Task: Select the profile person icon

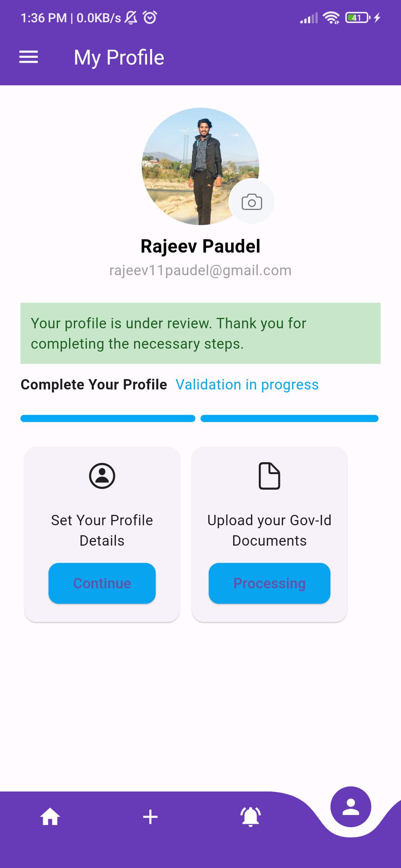Action: pyautogui.click(x=351, y=807)
